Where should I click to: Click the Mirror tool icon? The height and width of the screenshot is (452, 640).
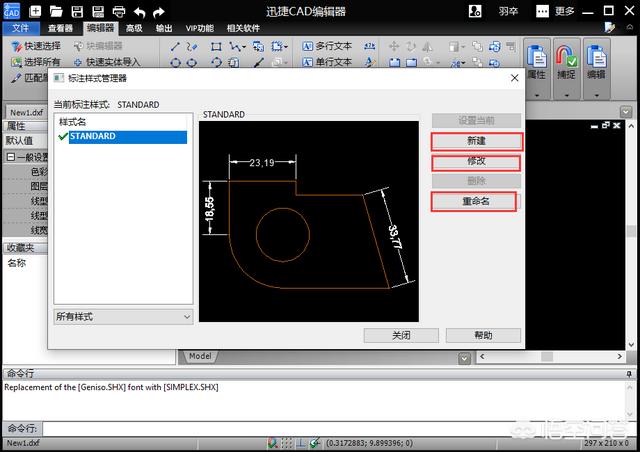[x=427, y=47]
